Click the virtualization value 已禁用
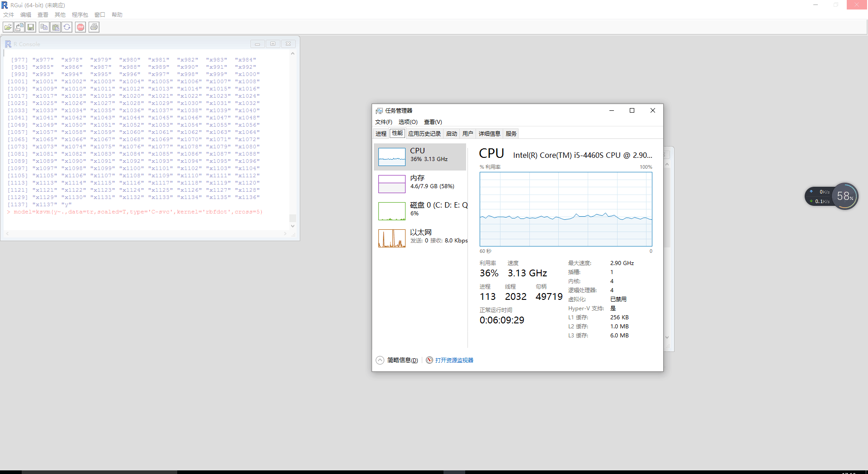Screen dimensions: 868x474 (618, 299)
